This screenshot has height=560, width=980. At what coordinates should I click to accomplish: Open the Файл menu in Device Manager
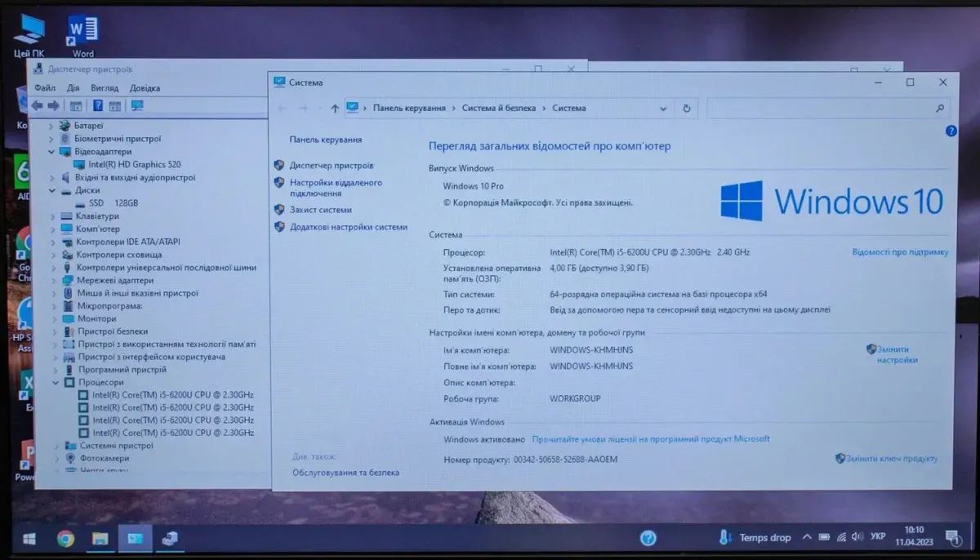(x=45, y=88)
